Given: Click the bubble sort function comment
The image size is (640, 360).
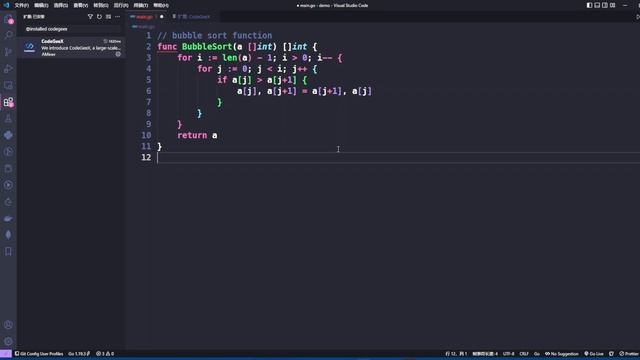Looking at the screenshot, I should coord(215,36).
